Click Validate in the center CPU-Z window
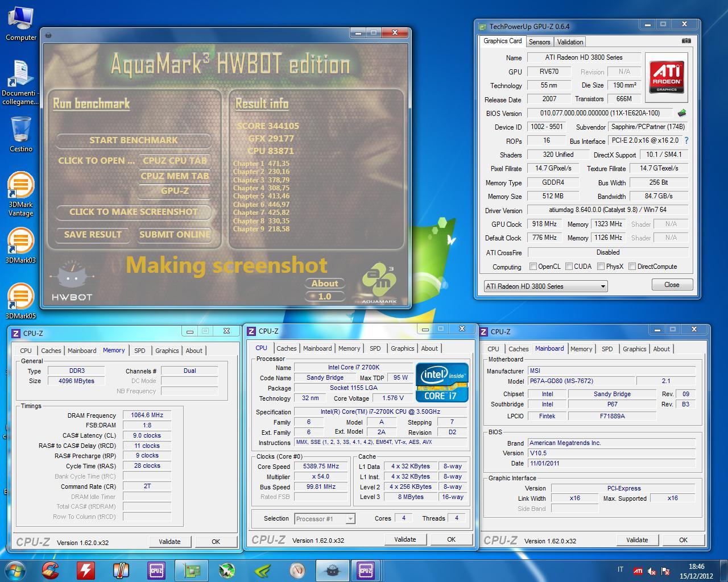The image size is (728, 582). click(x=405, y=539)
